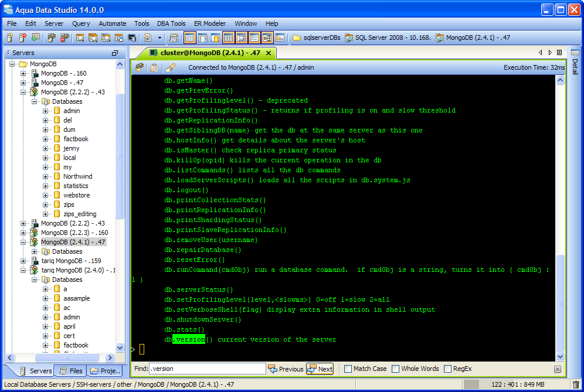This screenshot has height=392, width=584.
Task: Click the scroll-shaped script icon in main toolbar
Action: click(174, 38)
